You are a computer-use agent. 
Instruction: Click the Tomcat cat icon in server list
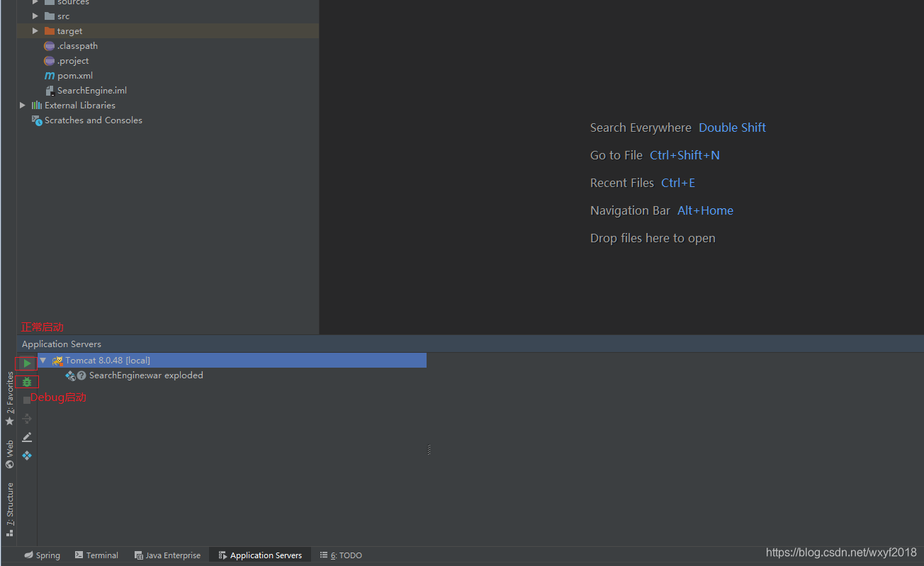[x=57, y=361]
